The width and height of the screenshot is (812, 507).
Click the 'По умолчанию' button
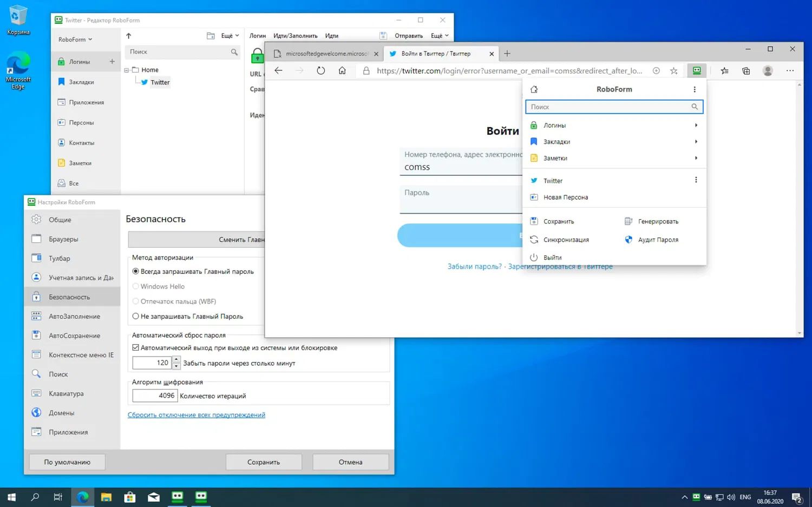coord(67,462)
